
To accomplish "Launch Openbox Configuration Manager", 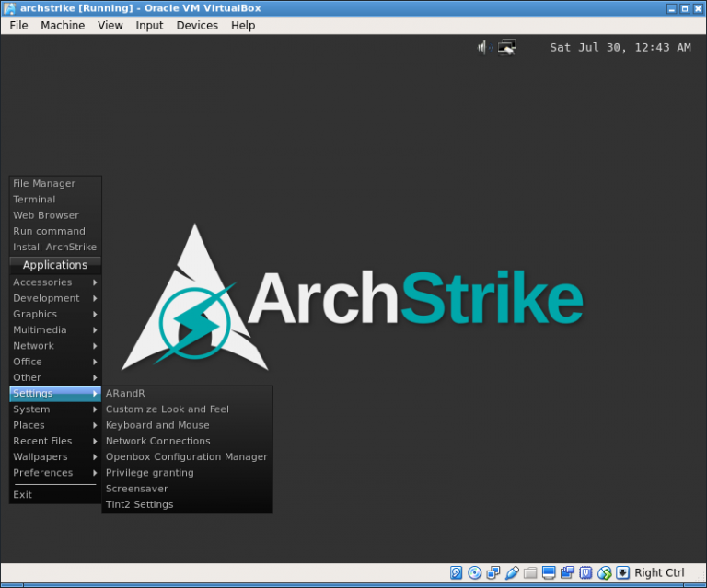I will point(187,457).
